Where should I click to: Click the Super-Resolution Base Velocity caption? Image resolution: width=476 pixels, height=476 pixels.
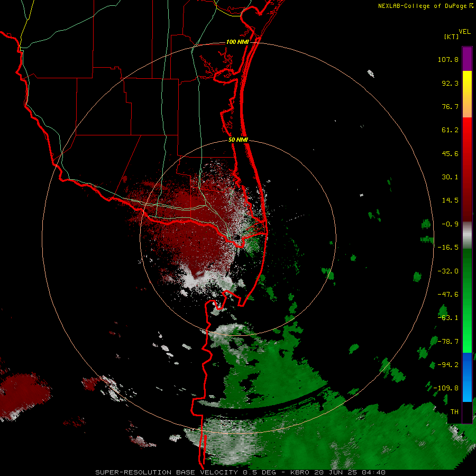[241, 472]
